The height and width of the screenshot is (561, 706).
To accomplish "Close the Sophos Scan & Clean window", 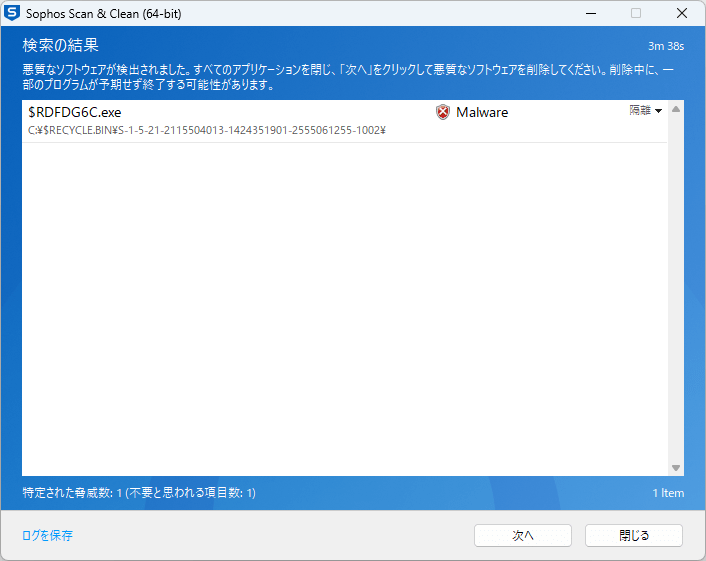I will click(x=682, y=14).
